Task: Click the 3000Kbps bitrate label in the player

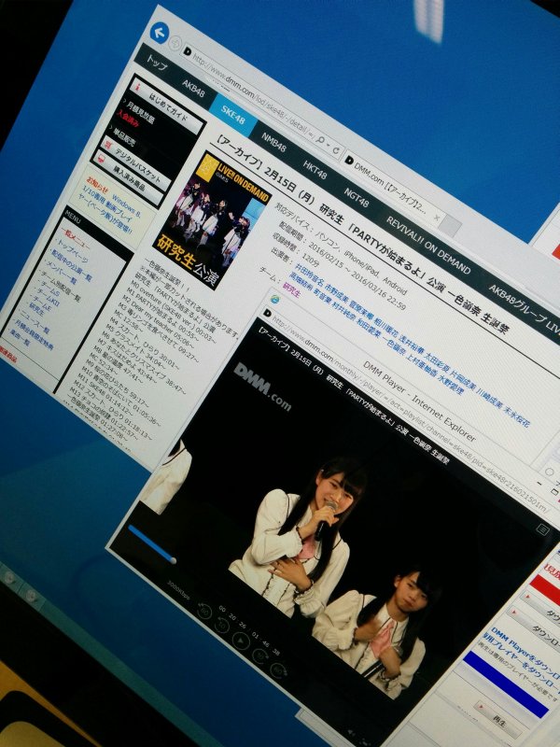Action: [178, 590]
